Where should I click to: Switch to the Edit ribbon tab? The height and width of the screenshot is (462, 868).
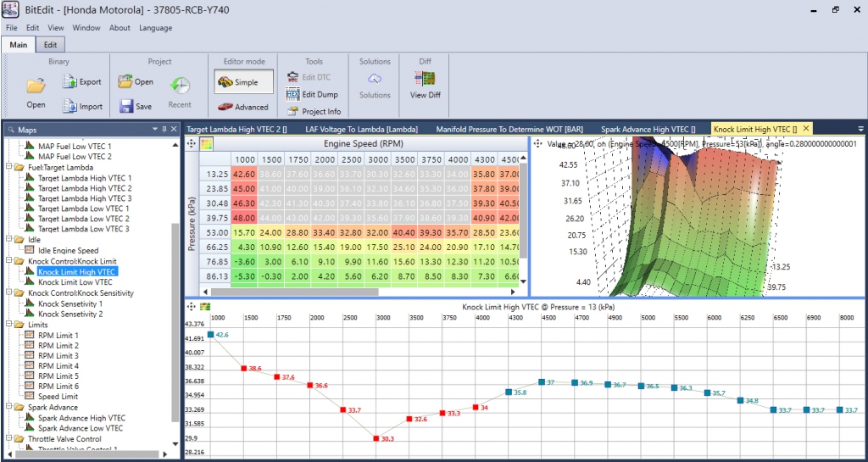point(50,45)
